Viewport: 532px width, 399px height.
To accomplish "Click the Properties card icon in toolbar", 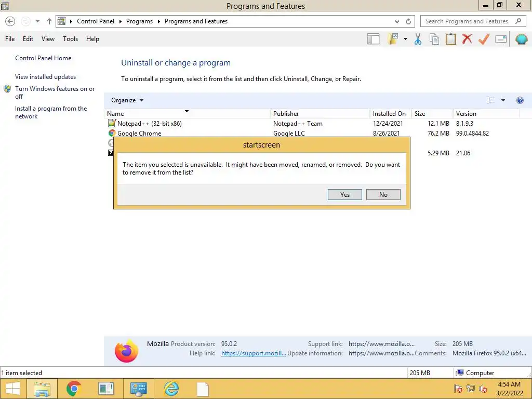I will (501, 39).
